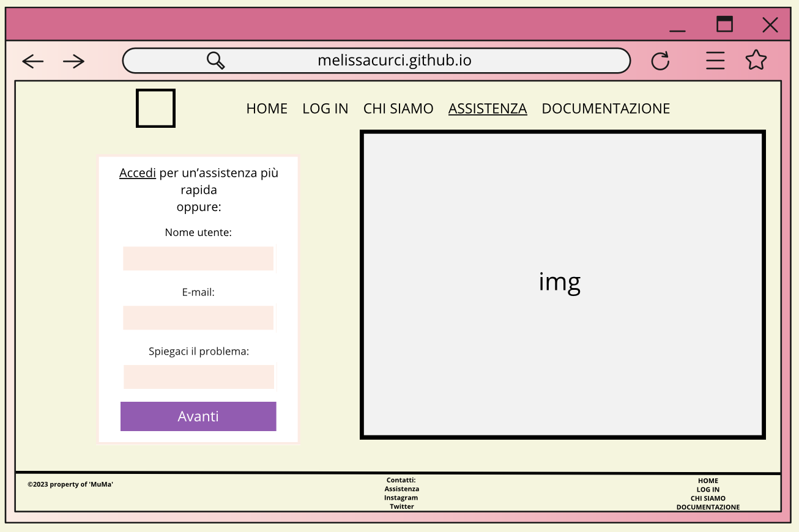Image resolution: width=799 pixels, height=532 pixels.
Task: Go back with the left arrow icon
Action: pos(33,61)
